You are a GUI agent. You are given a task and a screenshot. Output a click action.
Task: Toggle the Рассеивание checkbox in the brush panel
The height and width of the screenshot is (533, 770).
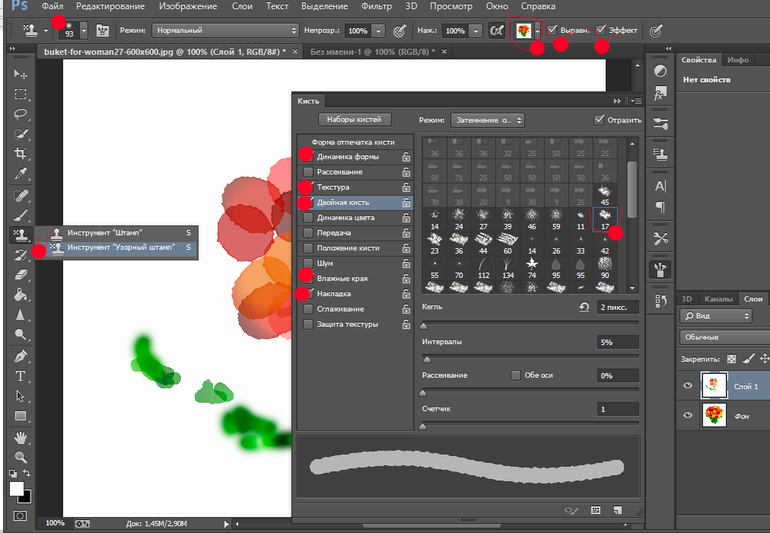pyautogui.click(x=309, y=172)
